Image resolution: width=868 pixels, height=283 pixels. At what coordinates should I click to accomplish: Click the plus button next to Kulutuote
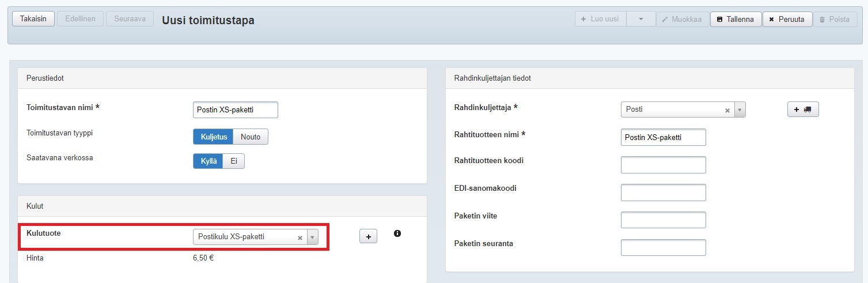click(x=368, y=236)
